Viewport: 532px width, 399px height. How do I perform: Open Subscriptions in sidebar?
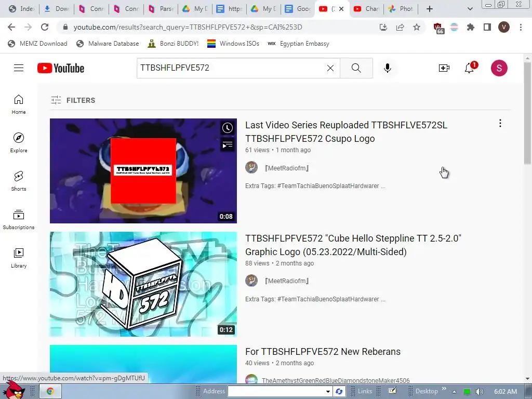19,220
